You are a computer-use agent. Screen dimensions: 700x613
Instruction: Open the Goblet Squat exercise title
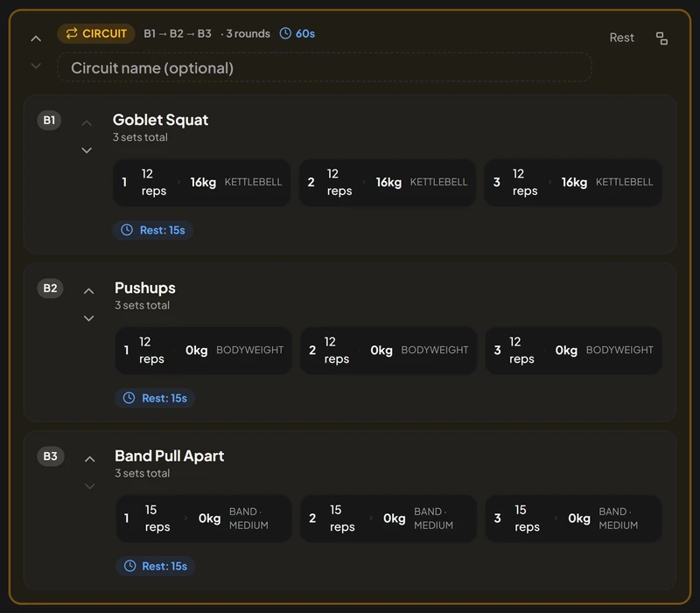(160, 120)
